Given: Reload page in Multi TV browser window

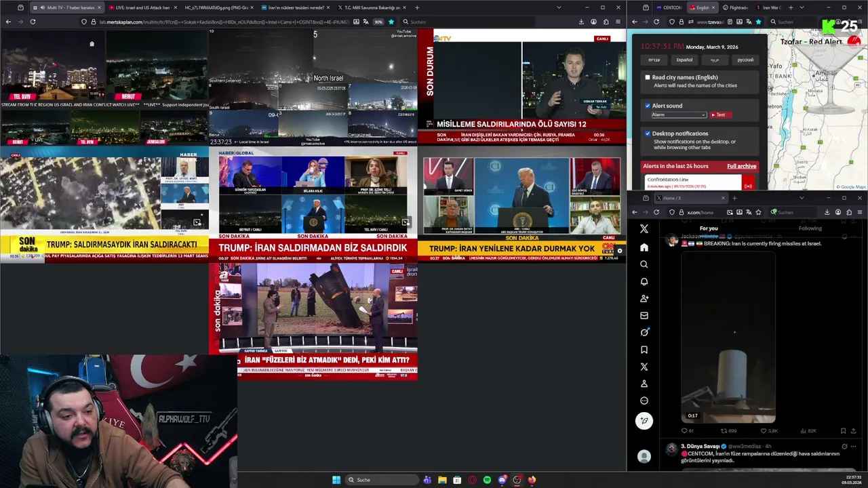Looking at the screenshot, I should pos(33,22).
